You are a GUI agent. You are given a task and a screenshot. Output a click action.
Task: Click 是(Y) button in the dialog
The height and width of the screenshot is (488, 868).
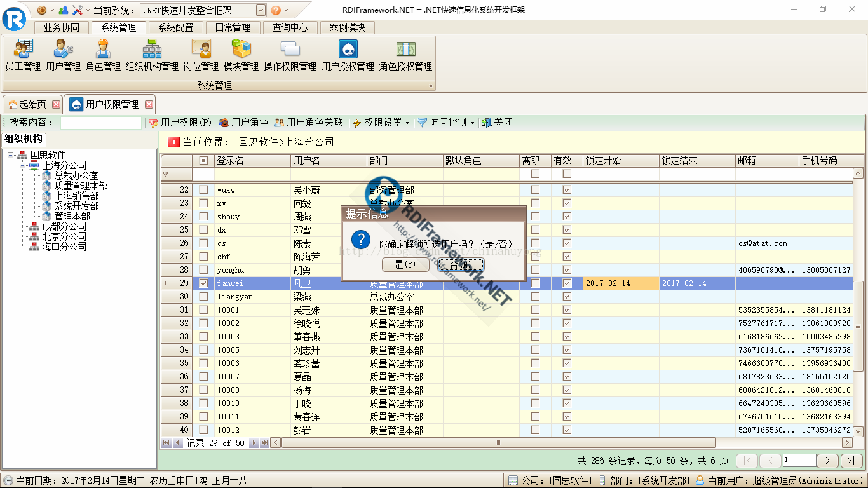[x=405, y=264]
